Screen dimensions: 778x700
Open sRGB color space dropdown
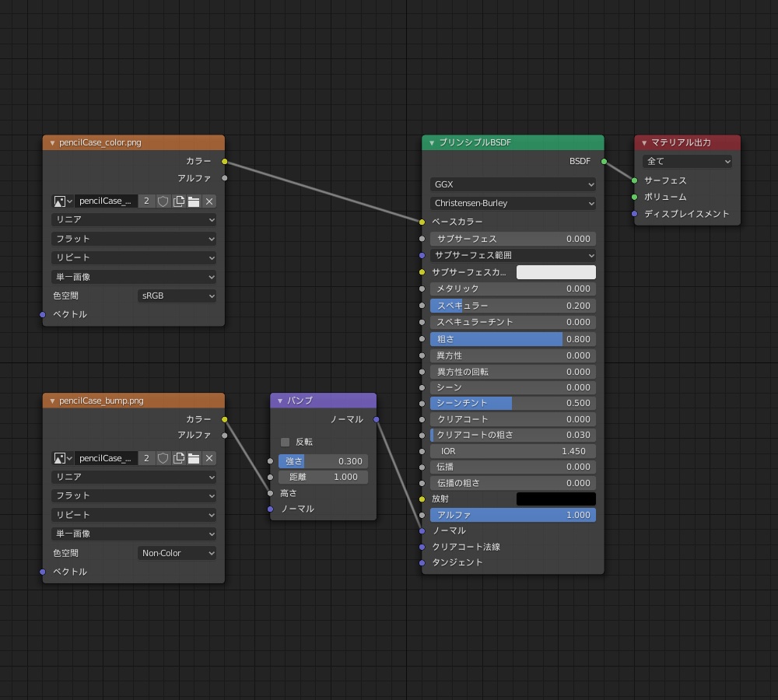coord(177,296)
